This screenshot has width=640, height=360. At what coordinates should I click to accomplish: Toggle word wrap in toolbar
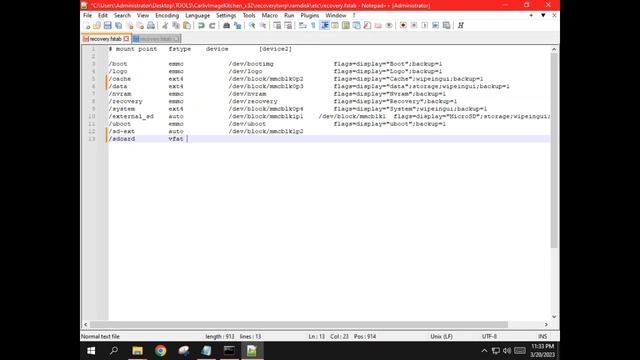(302, 25)
